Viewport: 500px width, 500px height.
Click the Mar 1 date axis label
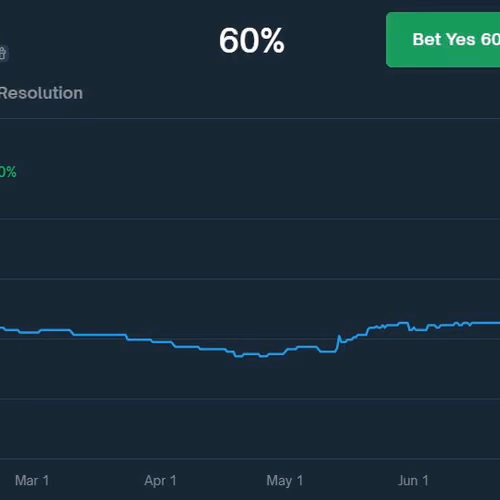tap(32, 480)
